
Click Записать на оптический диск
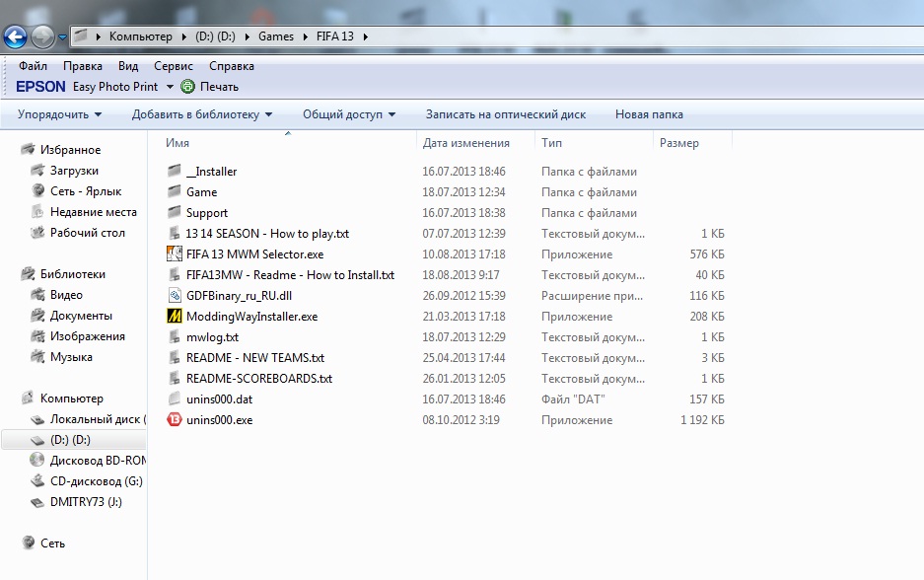[506, 114]
